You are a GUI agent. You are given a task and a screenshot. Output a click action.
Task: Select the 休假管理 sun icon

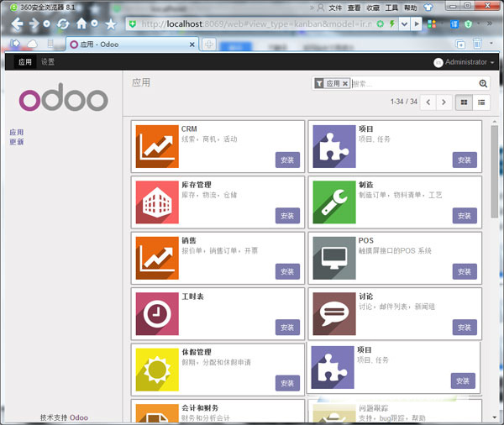pyautogui.click(x=157, y=370)
